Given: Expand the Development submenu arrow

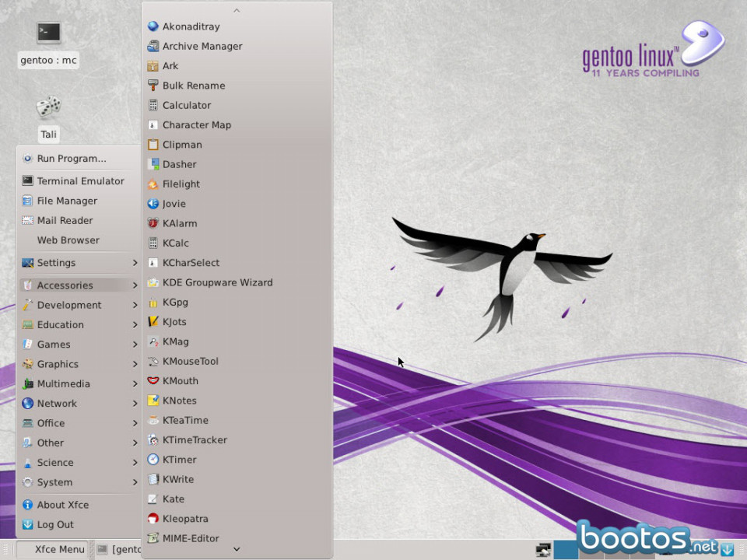Looking at the screenshot, I should click(x=135, y=305).
